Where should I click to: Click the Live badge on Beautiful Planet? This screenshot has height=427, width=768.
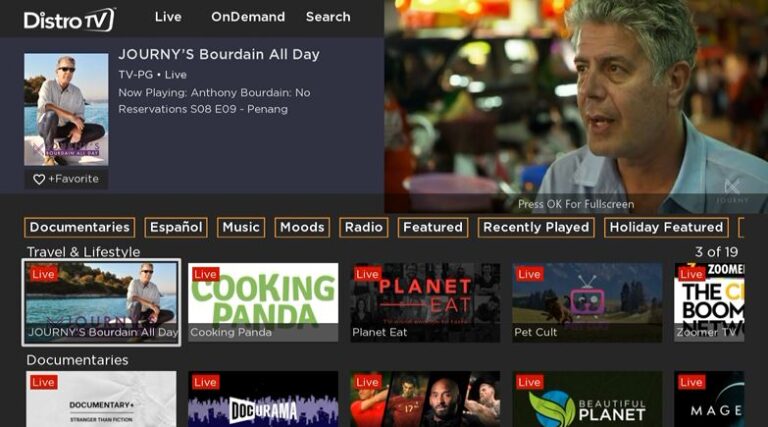tap(529, 382)
